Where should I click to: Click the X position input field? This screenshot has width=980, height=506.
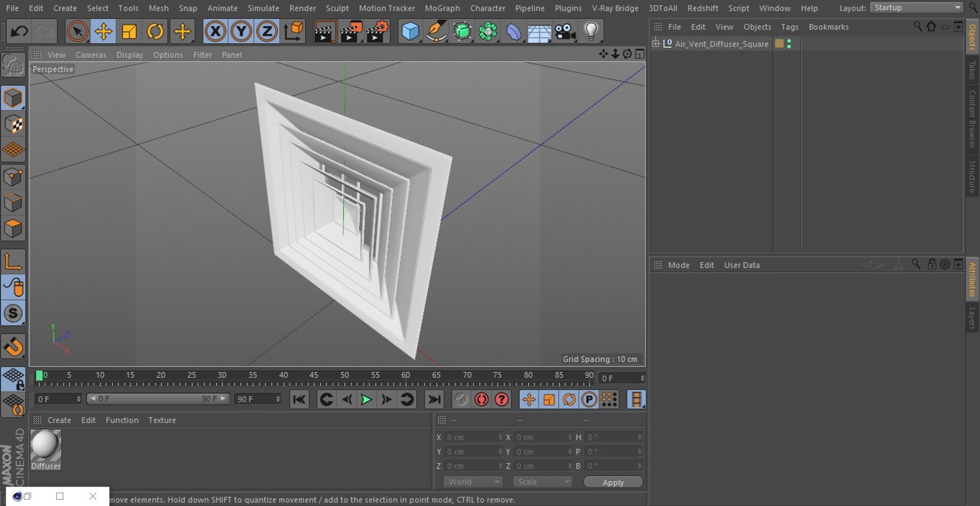coord(473,438)
